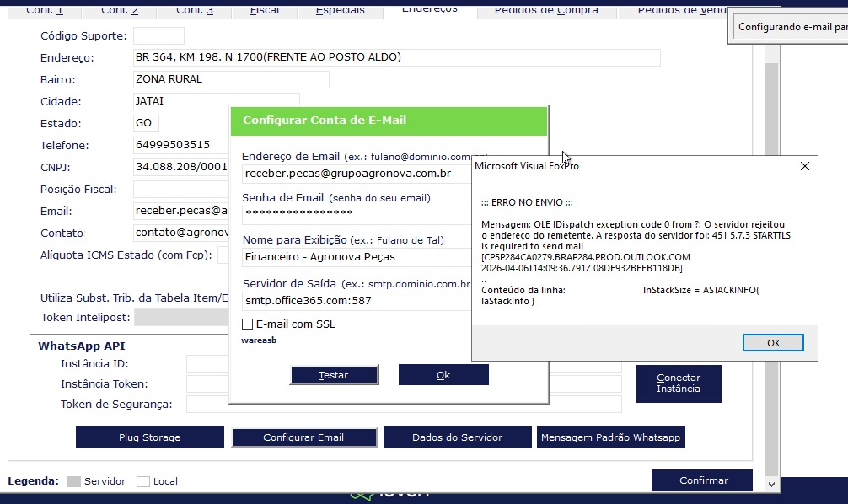Switch to the Fiscal tab
This screenshot has width=848, height=504.
coord(265,11)
